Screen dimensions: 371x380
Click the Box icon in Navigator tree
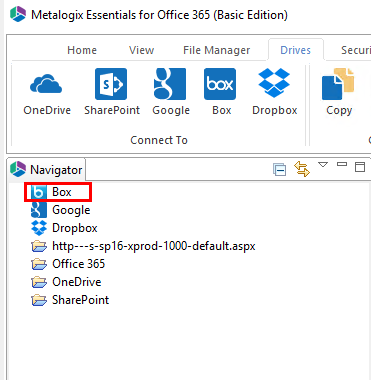coord(38,192)
